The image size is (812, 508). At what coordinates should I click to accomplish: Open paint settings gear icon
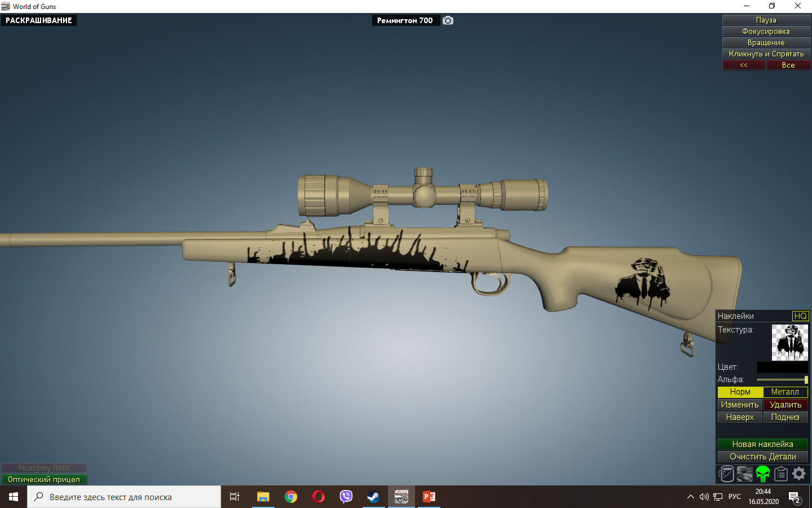[x=799, y=474]
